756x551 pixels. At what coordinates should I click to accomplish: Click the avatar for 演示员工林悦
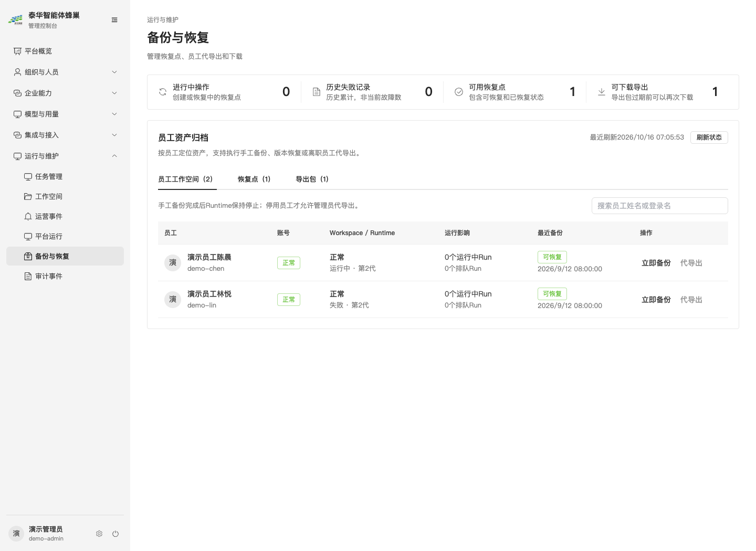pos(173,300)
